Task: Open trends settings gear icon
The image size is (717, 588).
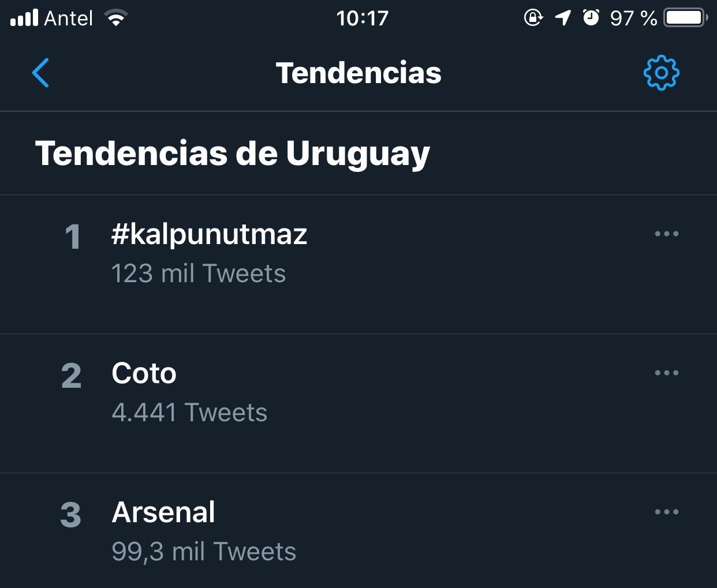Action: (661, 73)
